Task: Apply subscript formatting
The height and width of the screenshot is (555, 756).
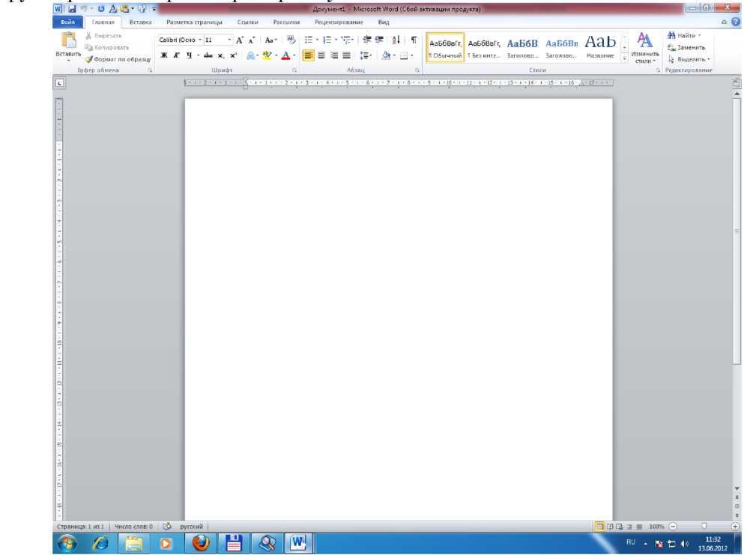Action: [x=221, y=55]
